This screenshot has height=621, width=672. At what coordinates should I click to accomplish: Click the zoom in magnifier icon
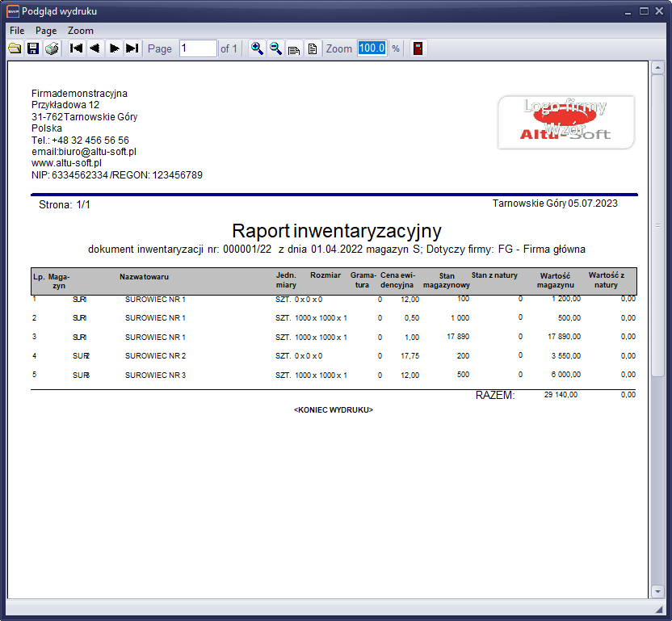click(257, 48)
